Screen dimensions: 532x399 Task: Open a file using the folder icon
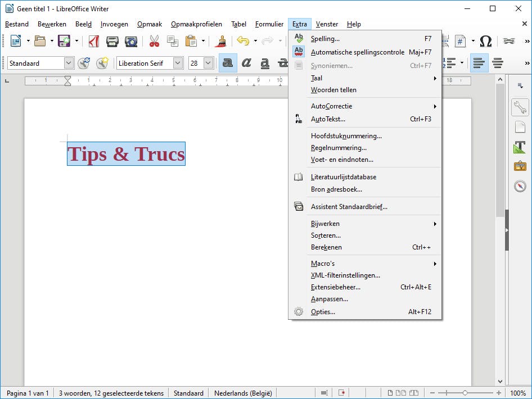point(40,41)
